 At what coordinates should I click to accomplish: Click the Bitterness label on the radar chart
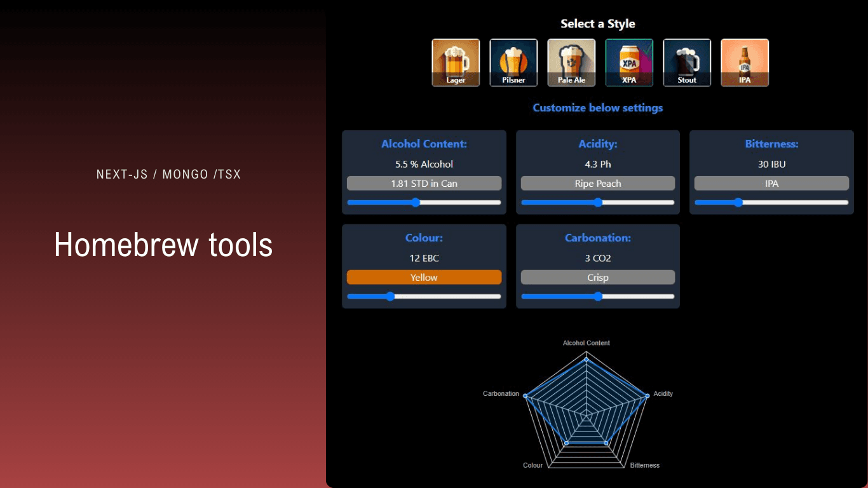(x=645, y=465)
